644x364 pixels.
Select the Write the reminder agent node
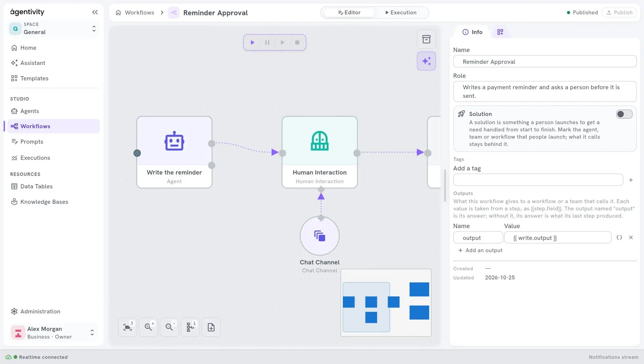click(x=174, y=152)
